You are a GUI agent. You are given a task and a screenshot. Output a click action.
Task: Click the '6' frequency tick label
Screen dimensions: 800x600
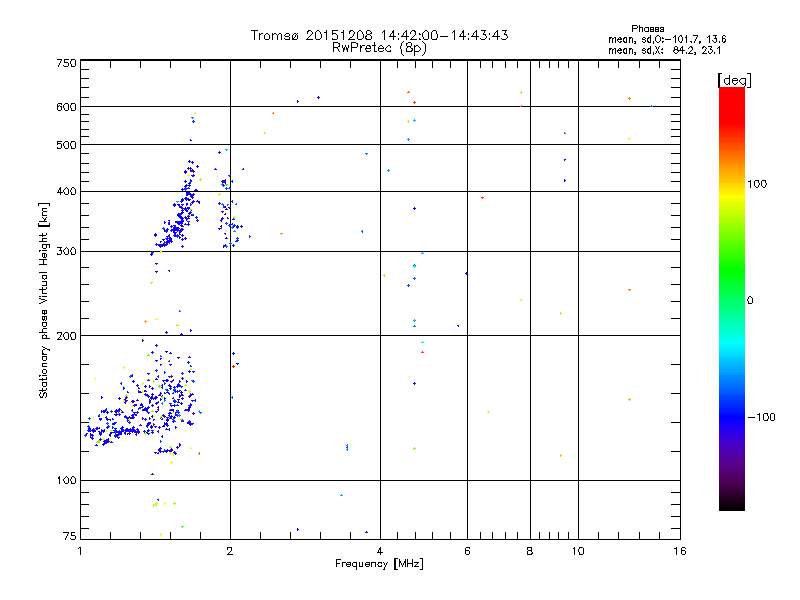467,551
